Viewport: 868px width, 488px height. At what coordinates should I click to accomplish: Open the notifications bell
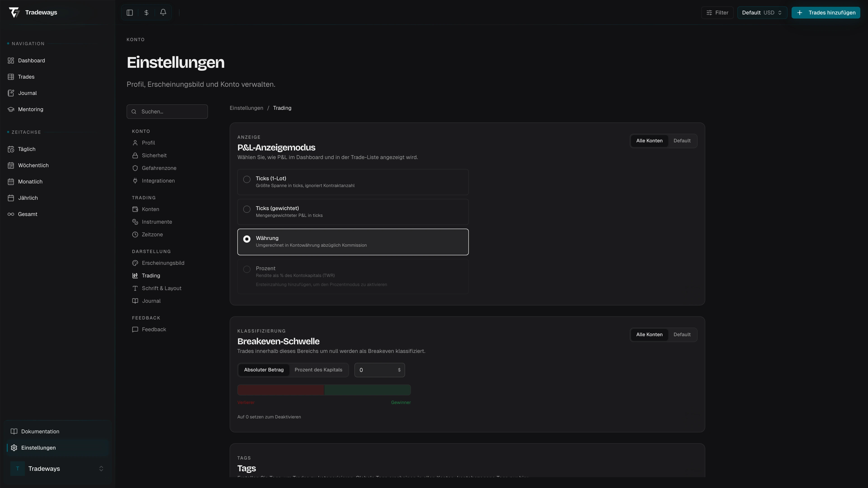163,12
